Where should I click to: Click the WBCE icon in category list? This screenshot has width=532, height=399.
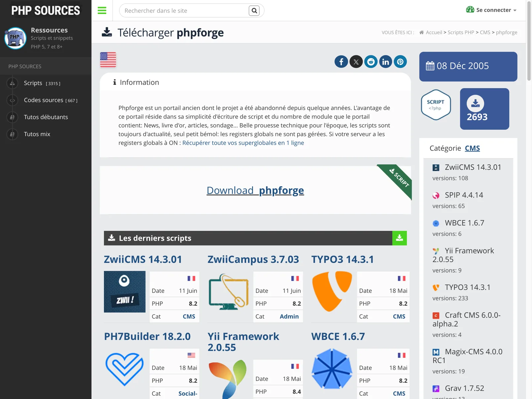coord(436,223)
